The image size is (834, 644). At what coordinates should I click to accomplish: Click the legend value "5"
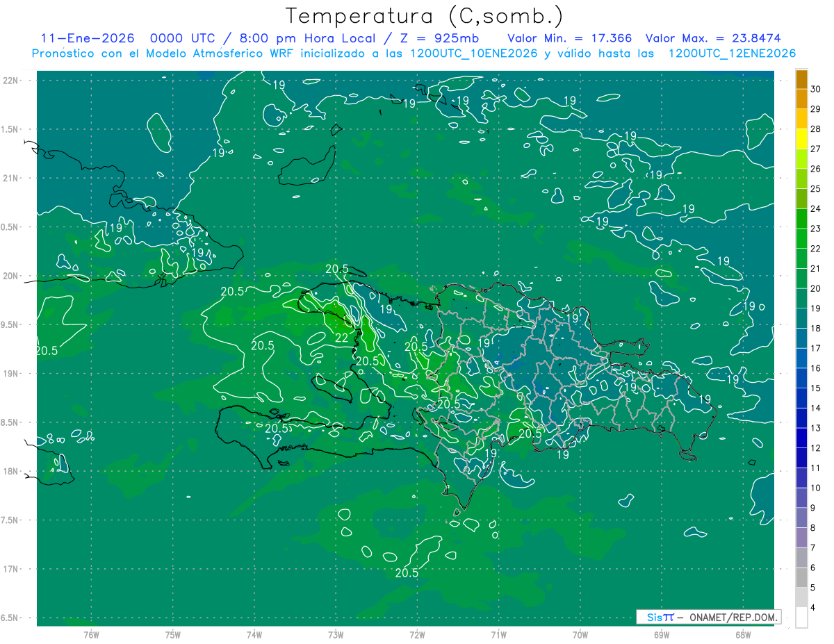813,588
